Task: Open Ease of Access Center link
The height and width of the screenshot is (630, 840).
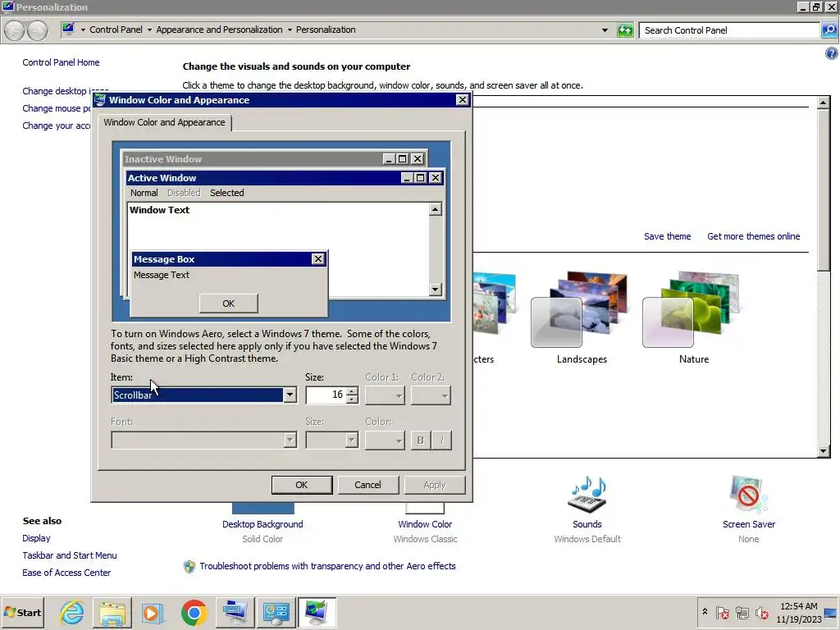Action: tap(66, 573)
